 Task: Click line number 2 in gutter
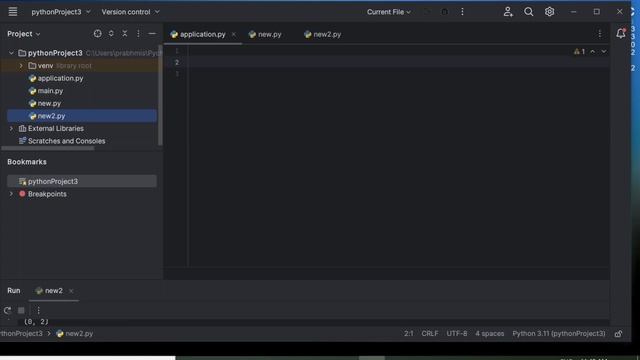[x=177, y=62]
